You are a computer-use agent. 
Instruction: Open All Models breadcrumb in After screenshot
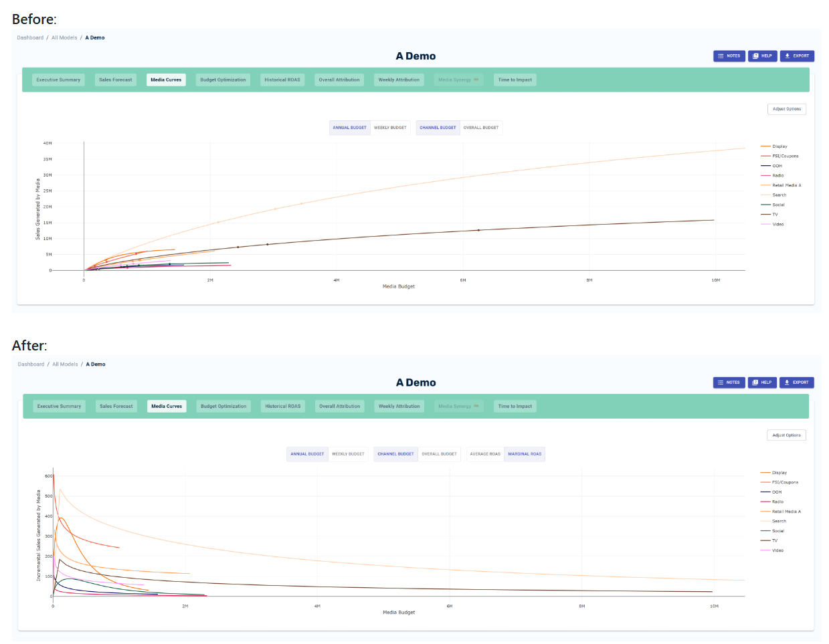tap(65, 364)
